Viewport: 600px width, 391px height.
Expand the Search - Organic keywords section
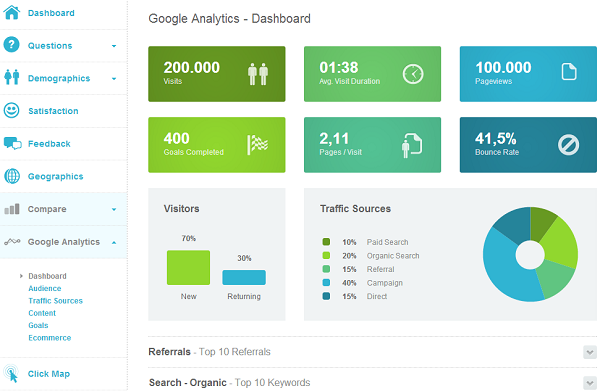[x=590, y=383]
